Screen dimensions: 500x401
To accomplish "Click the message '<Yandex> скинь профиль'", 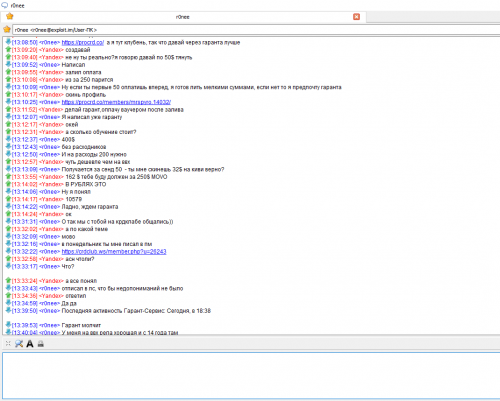I will click(72, 95).
